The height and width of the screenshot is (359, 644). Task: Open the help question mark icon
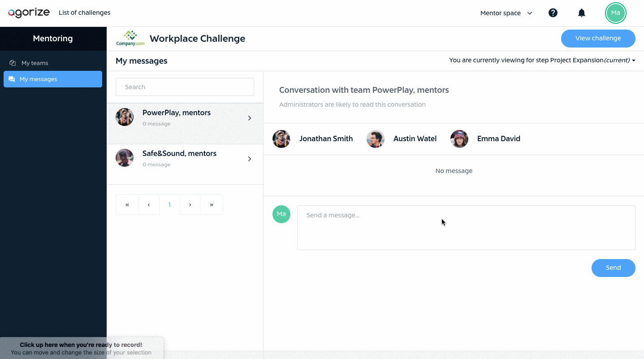[x=553, y=13]
